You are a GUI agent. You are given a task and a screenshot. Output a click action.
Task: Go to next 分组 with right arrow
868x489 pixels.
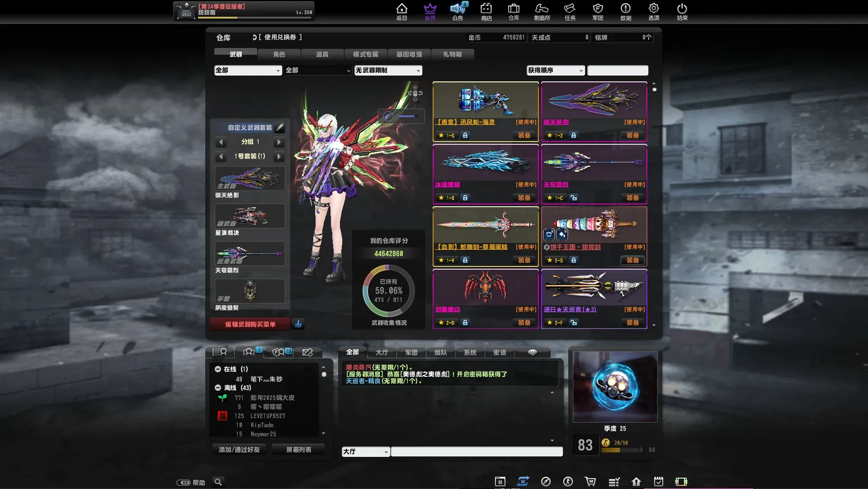279,142
